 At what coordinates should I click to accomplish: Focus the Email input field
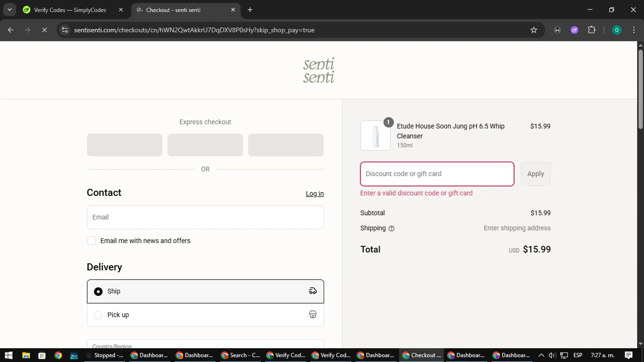(205, 217)
